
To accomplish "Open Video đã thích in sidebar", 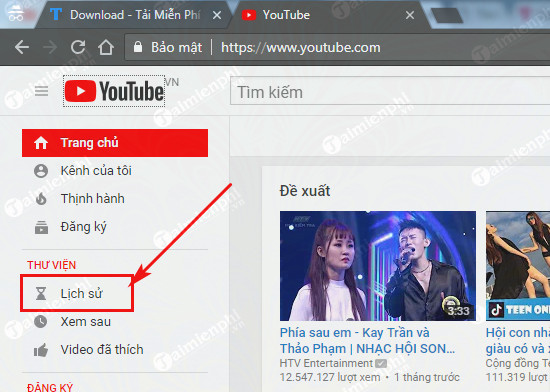I will [115, 350].
